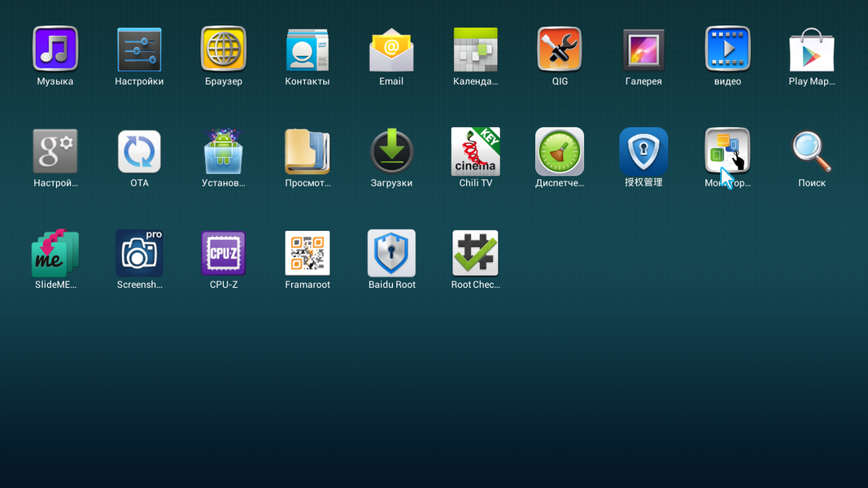Viewport: 868px width, 488px height.
Task: Open the Поиск search app
Action: click(x=812, y=152)
